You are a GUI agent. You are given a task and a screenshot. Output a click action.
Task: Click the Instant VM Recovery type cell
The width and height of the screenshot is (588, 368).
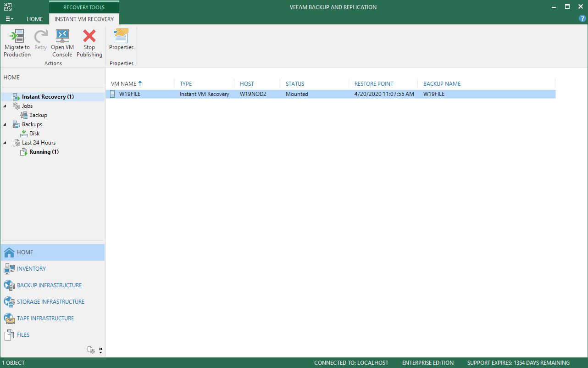click(x=205, y=94)
